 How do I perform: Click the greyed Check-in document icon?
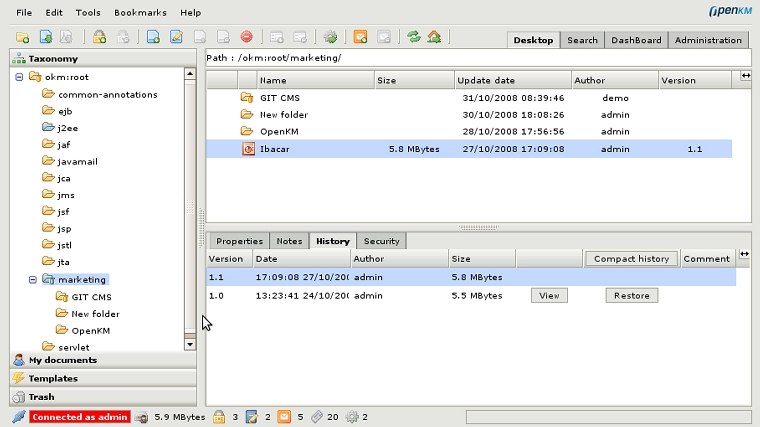200,37
